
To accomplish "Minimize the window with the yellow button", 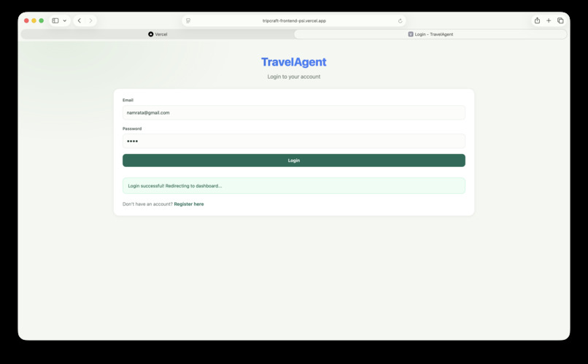I will (34, 20).
